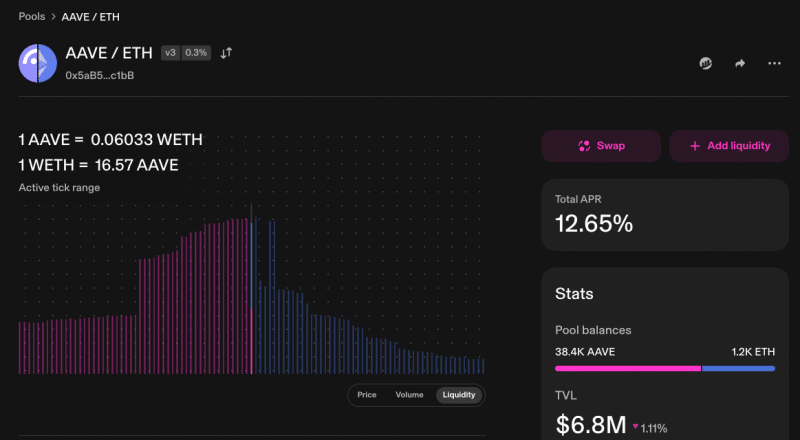Click the Swap button
This screenshot has width=800, height=440.
click(x=601, y=146)
